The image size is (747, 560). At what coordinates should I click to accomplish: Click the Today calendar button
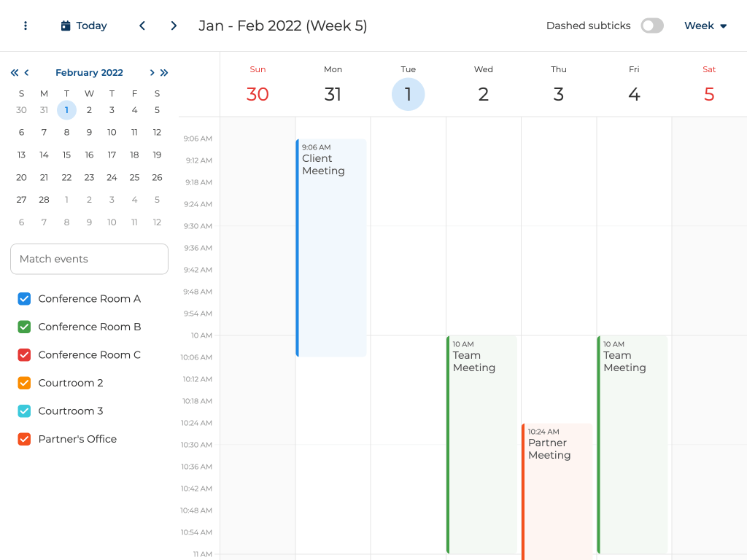[84, 26]
